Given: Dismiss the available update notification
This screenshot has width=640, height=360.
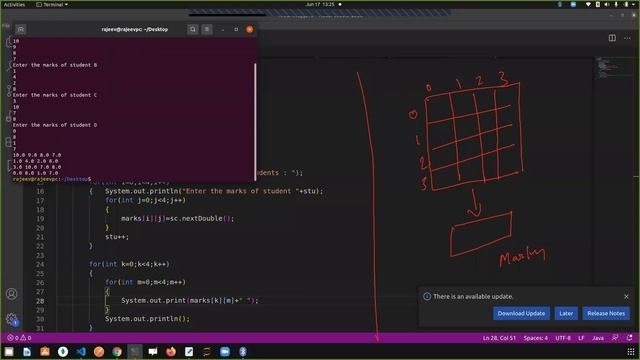Looking at the screenshot, I should tap(626, 296).
